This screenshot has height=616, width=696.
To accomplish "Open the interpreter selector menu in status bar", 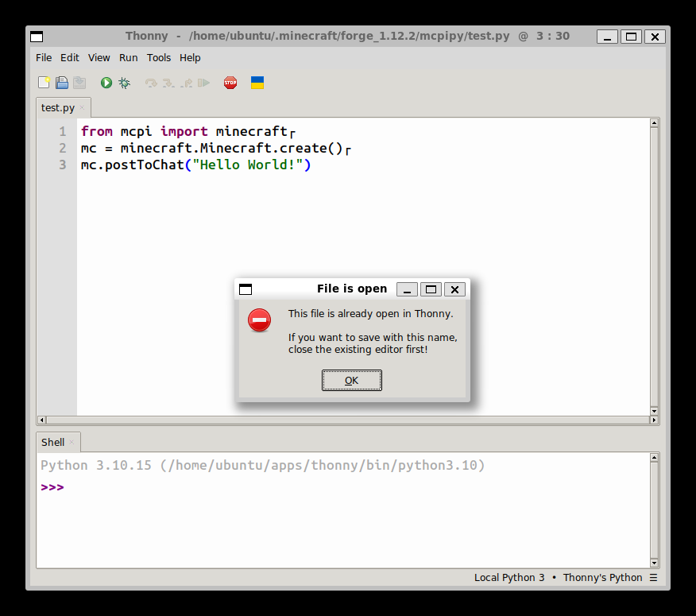I will pyautogui.click(x=653, y=577).
